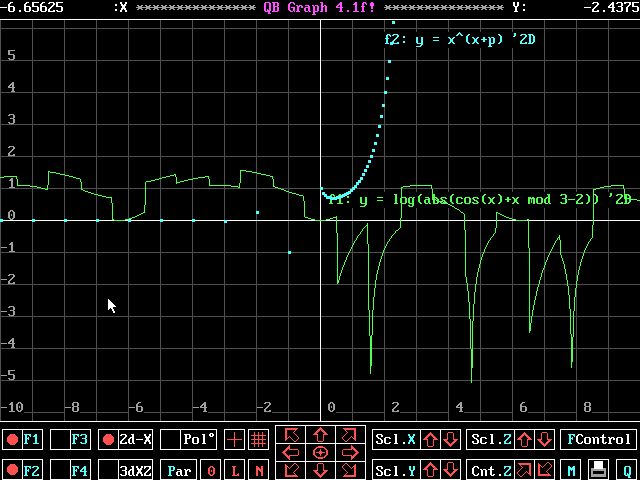
Task: Pan the graph with the right arrow
Action: 348,453
